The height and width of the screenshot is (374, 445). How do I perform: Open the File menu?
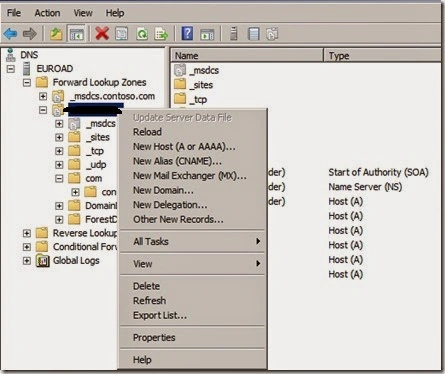tap(14, 13)
